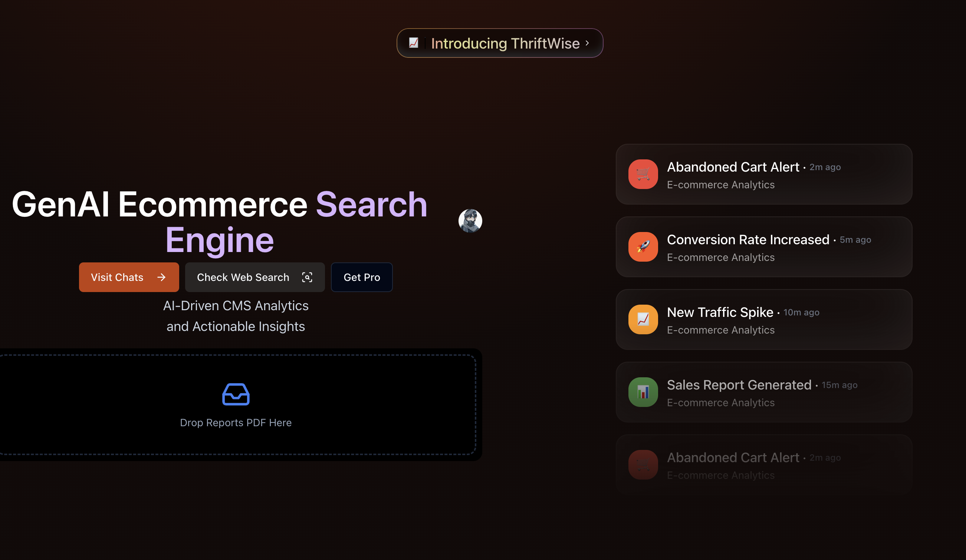Open the Introducing ThriftWise announcement link
Image resolution: width=966 pixels, height=560 pixels.
click(x=505, y=43)
